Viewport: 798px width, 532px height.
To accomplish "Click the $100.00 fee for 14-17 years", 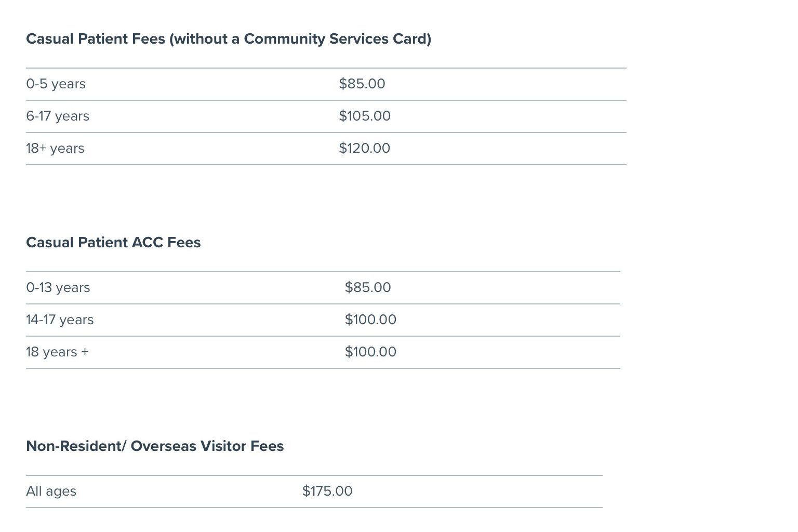I will (x=370, y=320).
